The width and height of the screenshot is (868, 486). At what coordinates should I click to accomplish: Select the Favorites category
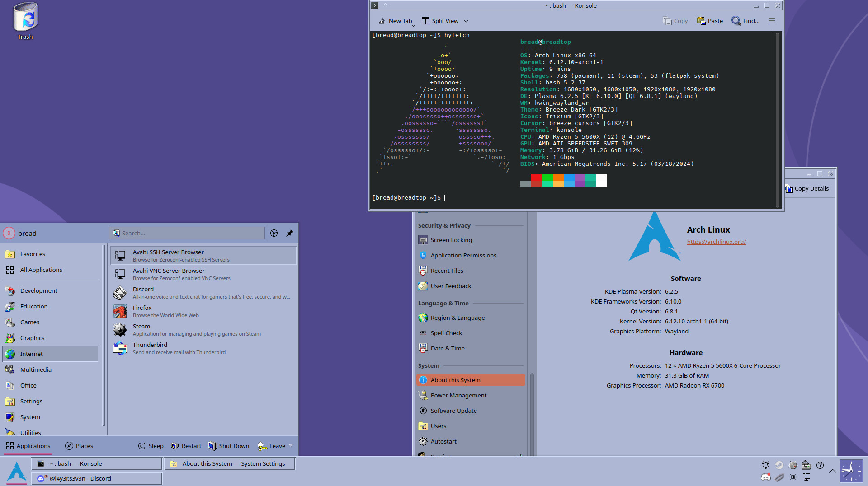pos(50,254)
